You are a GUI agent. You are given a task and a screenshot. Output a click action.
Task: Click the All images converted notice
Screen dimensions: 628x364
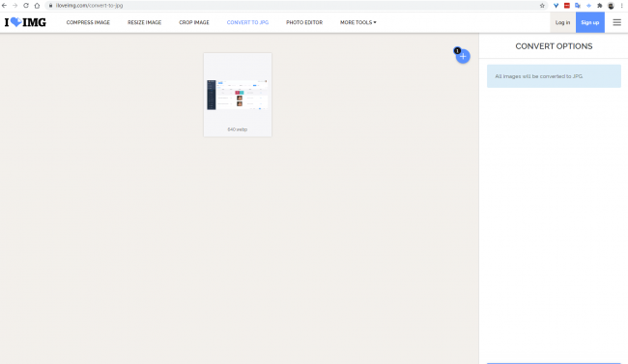point(554,76)
